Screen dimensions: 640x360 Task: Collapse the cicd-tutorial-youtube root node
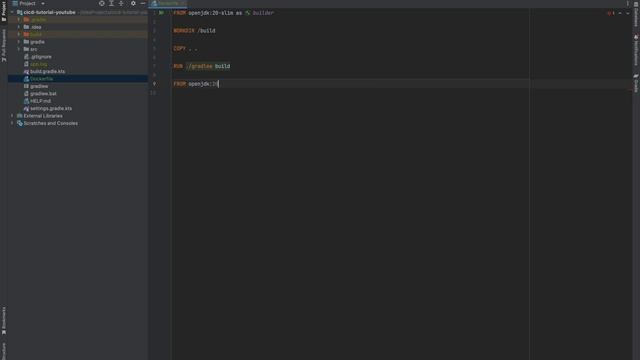pos(12,12)
